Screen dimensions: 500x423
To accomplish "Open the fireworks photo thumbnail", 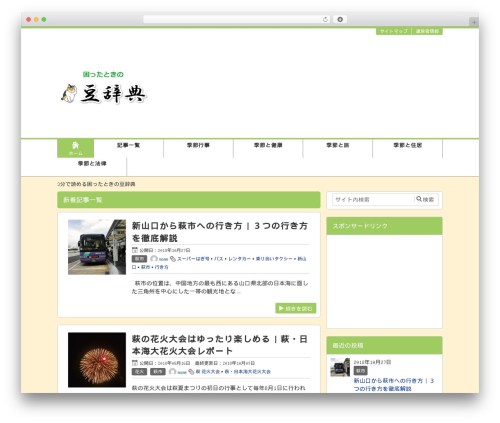I will [x=97, y=360].
